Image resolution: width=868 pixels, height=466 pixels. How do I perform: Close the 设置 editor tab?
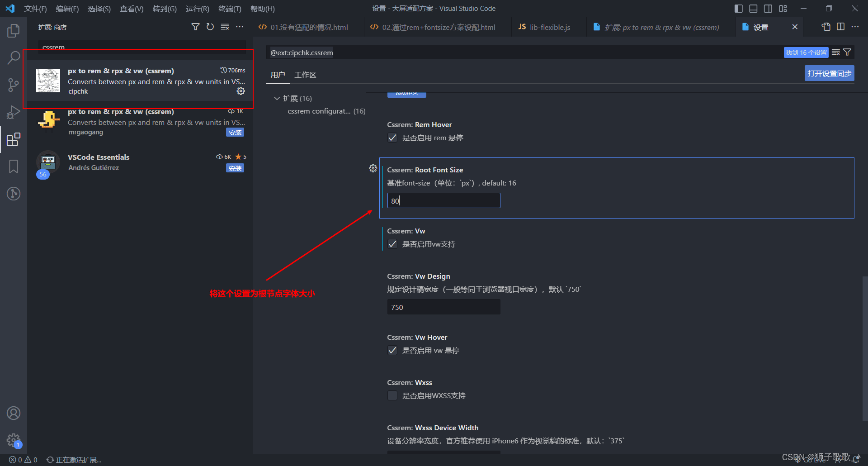(795, 27)
